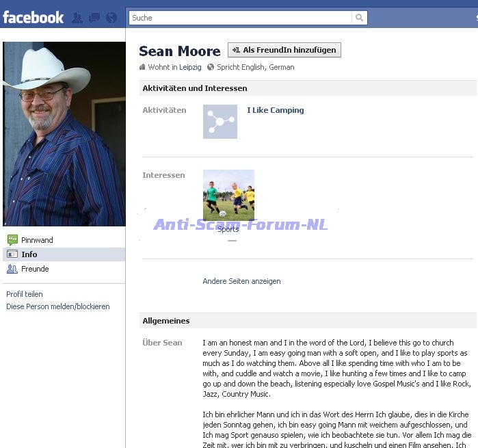Click the Pinnwand speech bubble icon
The image size is (478, 448).
(x=12, y=240)
